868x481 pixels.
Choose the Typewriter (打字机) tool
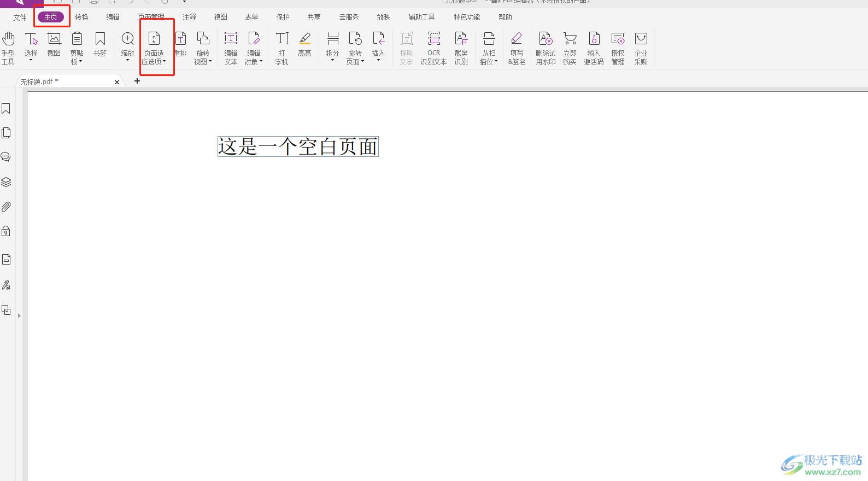(282, 48)
